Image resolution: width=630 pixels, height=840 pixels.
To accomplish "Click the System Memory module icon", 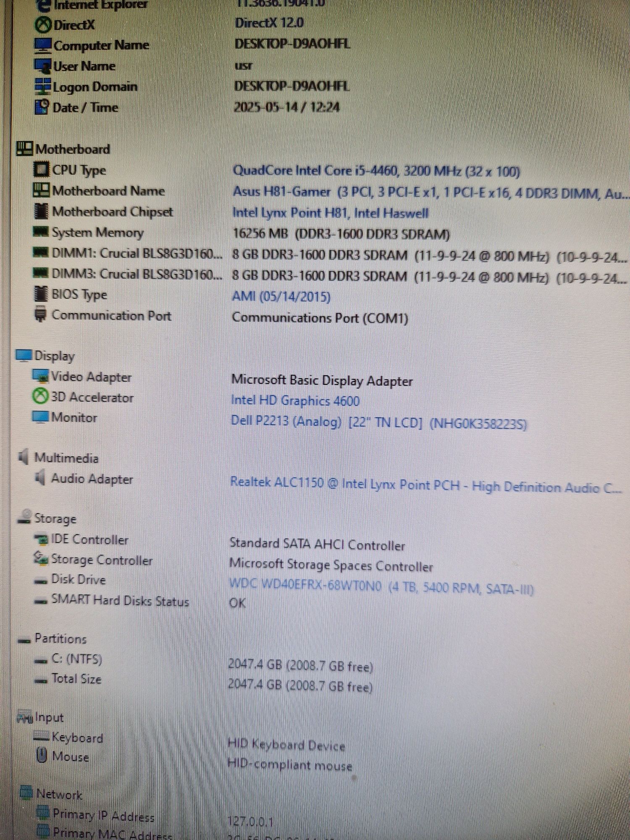I will pyautogui.click(x=41, y=231).
